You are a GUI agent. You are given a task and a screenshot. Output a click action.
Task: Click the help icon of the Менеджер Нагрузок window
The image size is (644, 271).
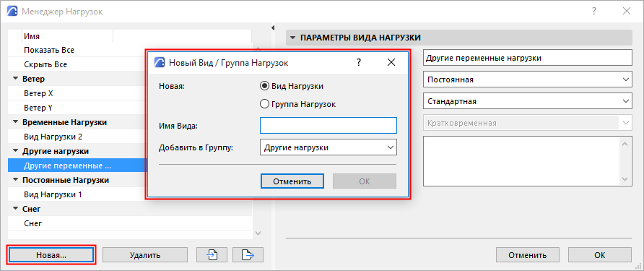coord(594,12)
